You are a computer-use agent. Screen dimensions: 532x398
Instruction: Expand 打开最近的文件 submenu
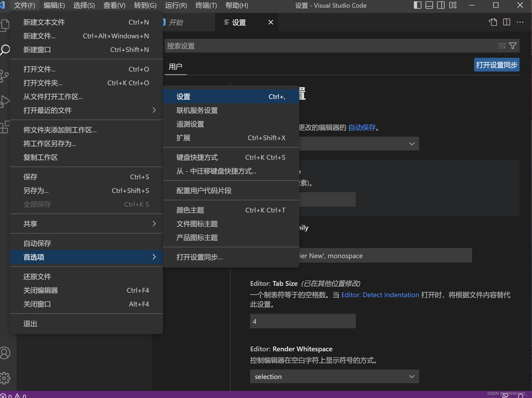point(86,110)
